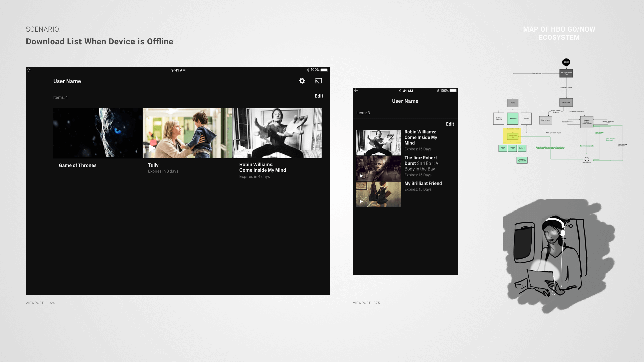This screenshot has height=362, width=644.
Task: Open The Jinx thumbnail on the phone
Action: [379, 168]
